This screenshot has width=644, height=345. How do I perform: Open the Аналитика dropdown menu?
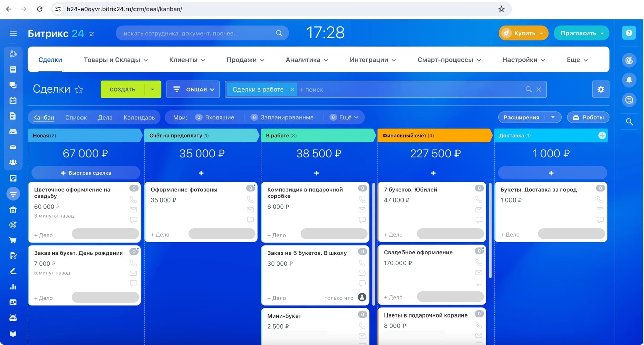click(x=307, y=60)
